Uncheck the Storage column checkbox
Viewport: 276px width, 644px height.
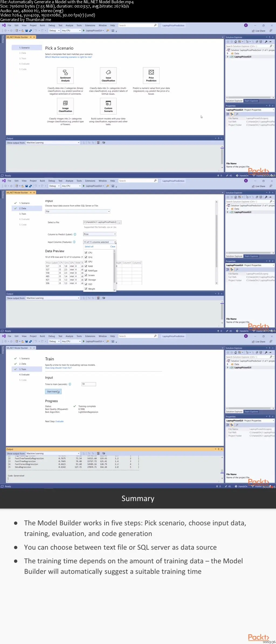[x=86, y=280]
